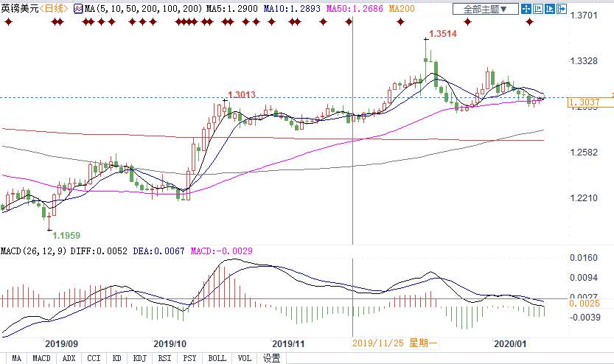Screen dimensions: 614x364
Task: Open the 设置 settings tab
Action: 272,358
